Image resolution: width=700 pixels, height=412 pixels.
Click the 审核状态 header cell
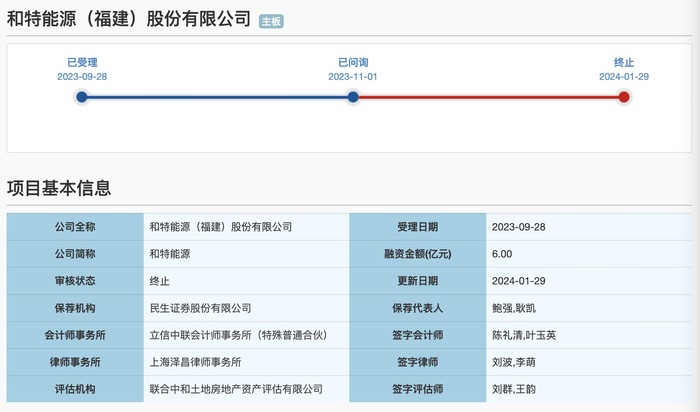[x=75, y=281]
